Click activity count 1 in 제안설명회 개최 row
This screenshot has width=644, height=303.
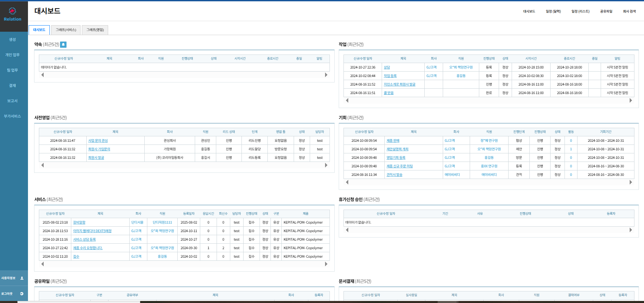pos(571,149)
